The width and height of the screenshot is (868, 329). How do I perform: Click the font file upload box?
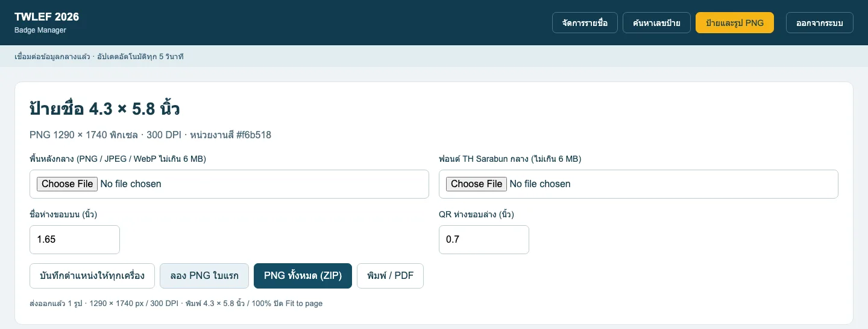pyautogui.click(x=638, y=184)
